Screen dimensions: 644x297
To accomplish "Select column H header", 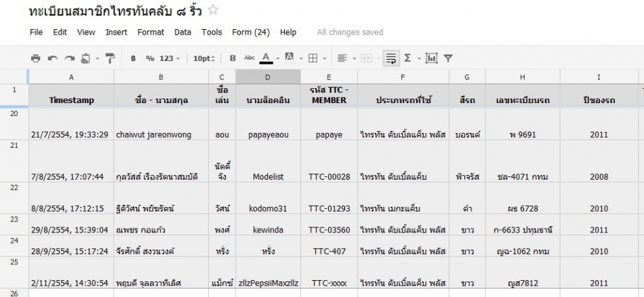I will tap(523, 77).
